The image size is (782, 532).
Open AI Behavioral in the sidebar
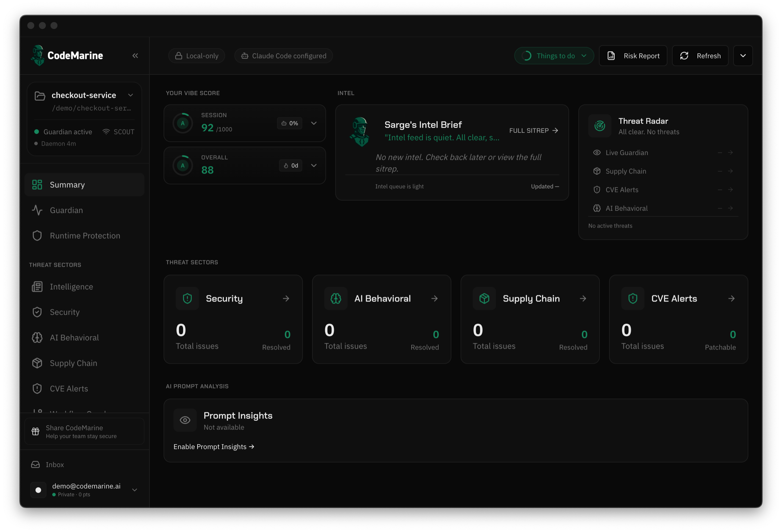[x=84, y=338]
